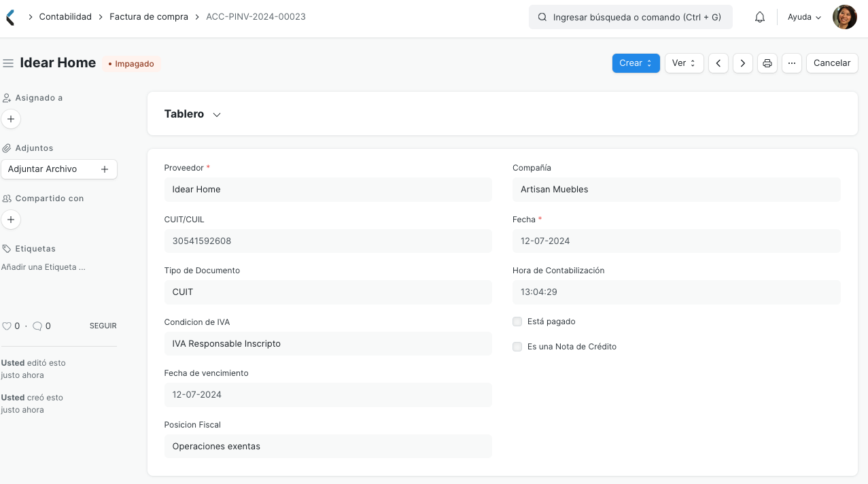
Task: Go to next document arrow
Action: pyautogui.click(x=743, y=63)
